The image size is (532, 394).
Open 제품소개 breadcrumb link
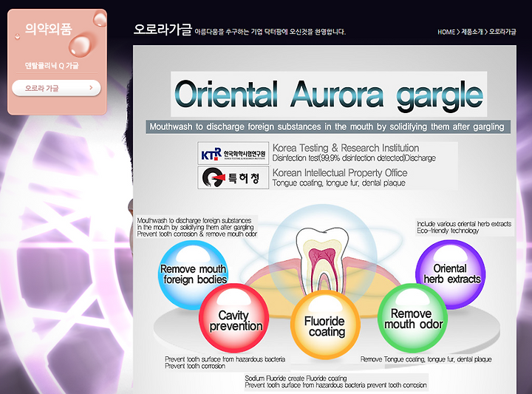pyautogui.click(x=472, y=32)
